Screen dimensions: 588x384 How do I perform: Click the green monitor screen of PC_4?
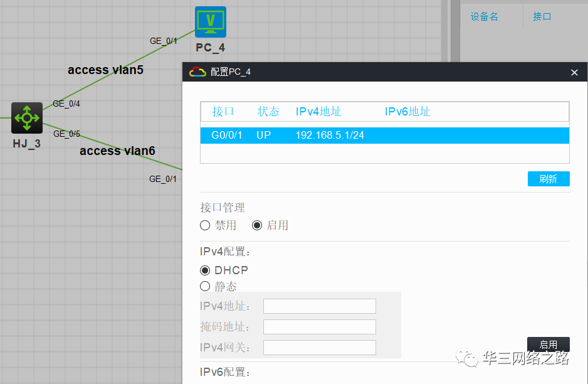click(209, 20)
